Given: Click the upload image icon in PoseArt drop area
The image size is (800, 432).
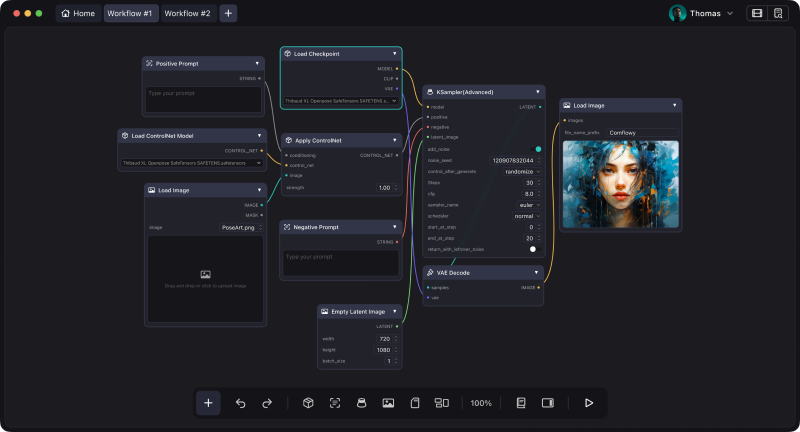Looking at the screenshot, I should (x=206, y=274).
